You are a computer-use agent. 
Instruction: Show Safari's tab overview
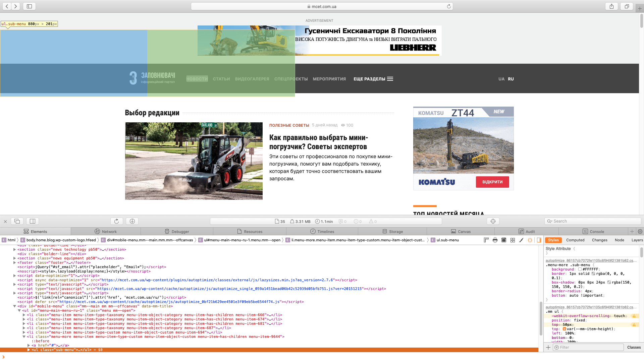tap(627, 6)
